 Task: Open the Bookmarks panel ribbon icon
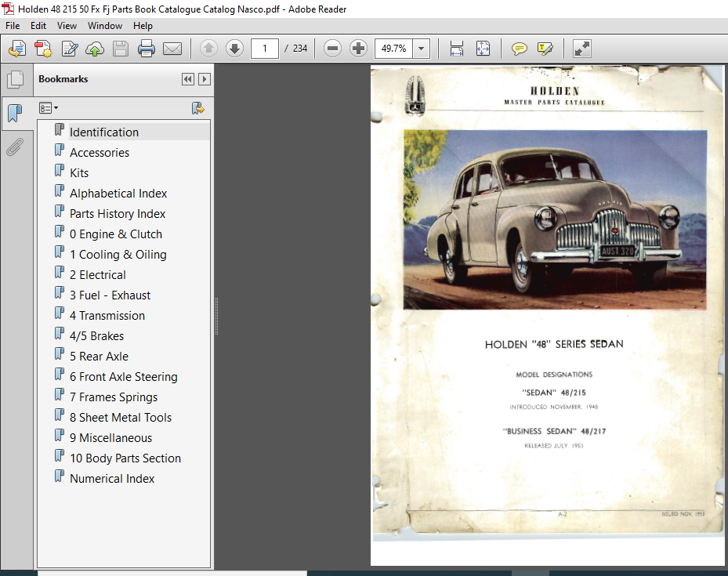[15, 113]
